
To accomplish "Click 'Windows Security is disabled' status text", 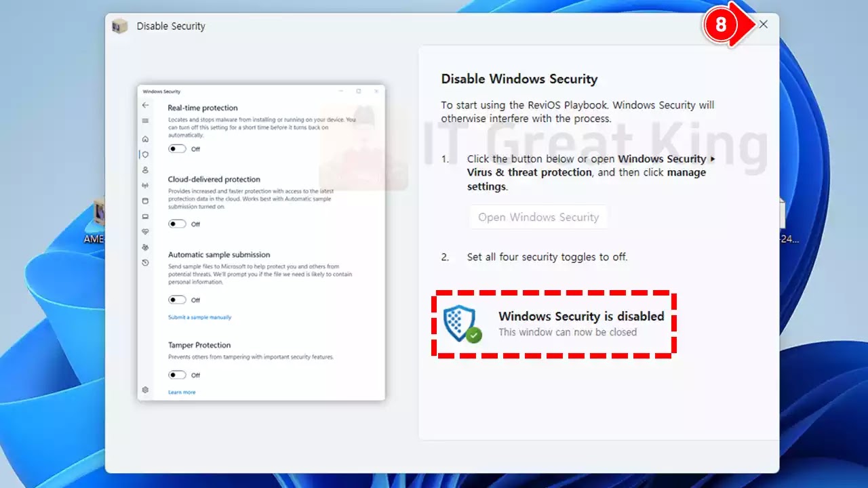I will (x=581, y=317).
